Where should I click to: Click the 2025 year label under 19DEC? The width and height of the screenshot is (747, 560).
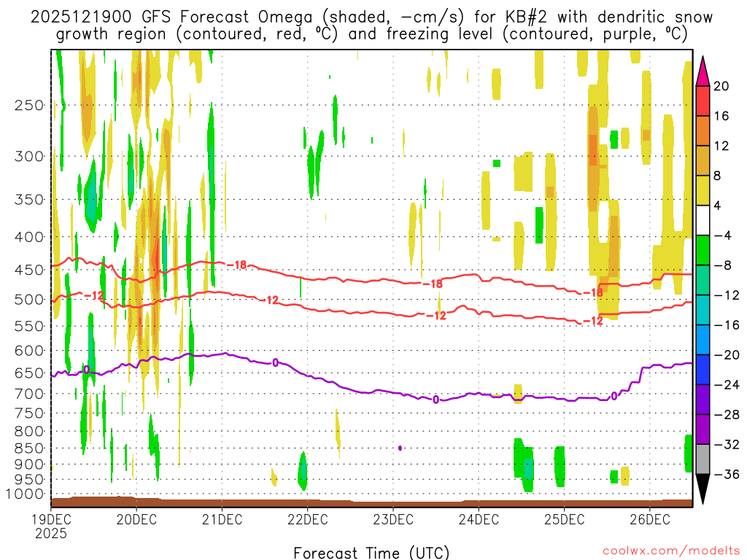(51, 533)
